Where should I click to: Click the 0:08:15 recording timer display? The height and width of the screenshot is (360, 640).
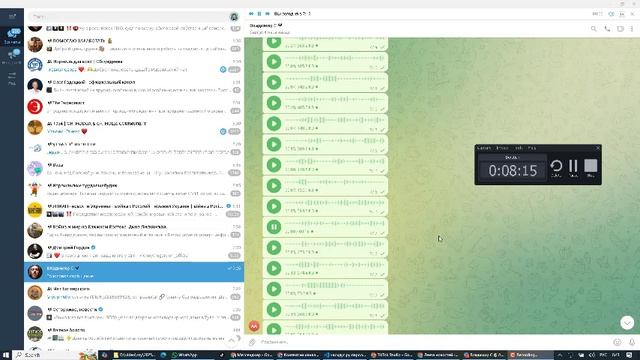(513, 170)
